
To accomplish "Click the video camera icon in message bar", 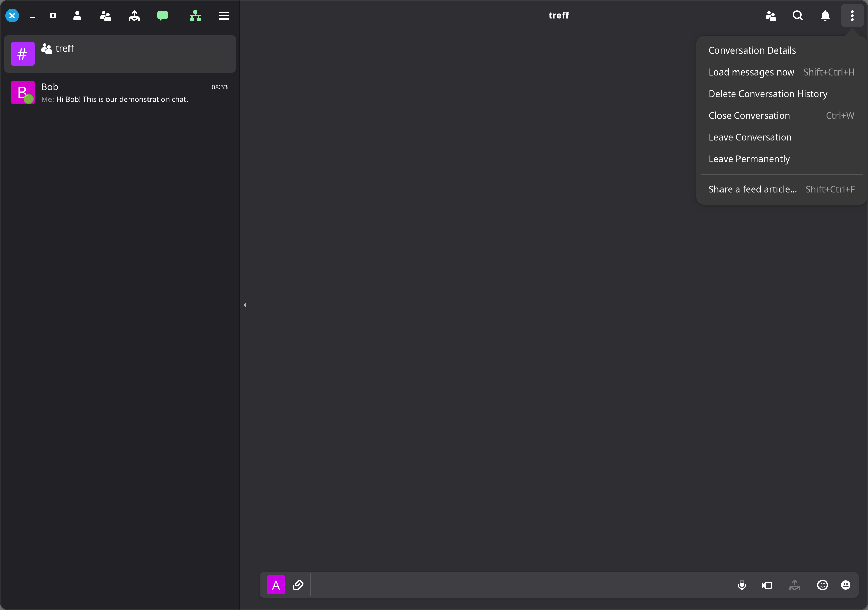I will [x=767, y=585].
